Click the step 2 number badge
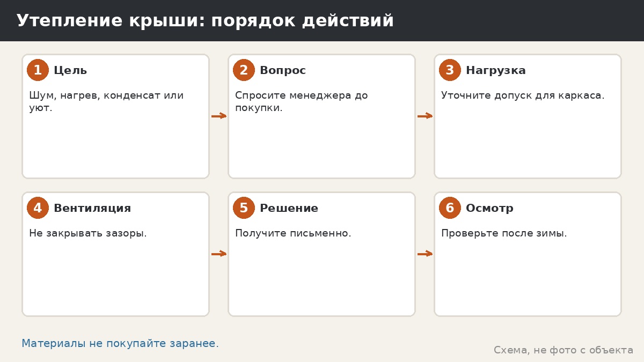 point(244,70)
